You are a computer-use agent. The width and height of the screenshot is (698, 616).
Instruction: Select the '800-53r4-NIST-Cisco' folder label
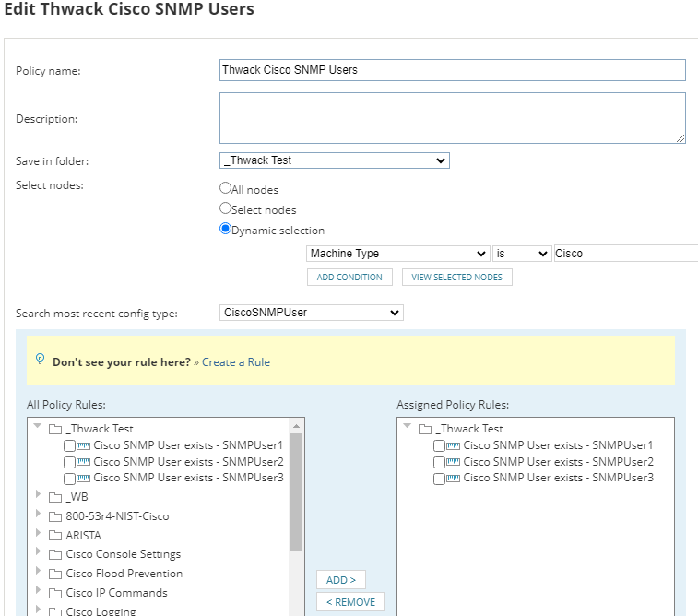coord(117,516)
